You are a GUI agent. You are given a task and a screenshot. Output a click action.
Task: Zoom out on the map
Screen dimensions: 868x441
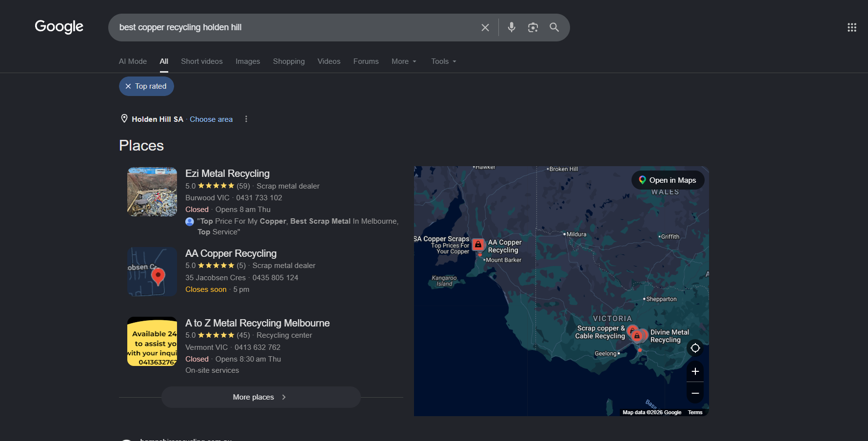click(x=695, y=393)
